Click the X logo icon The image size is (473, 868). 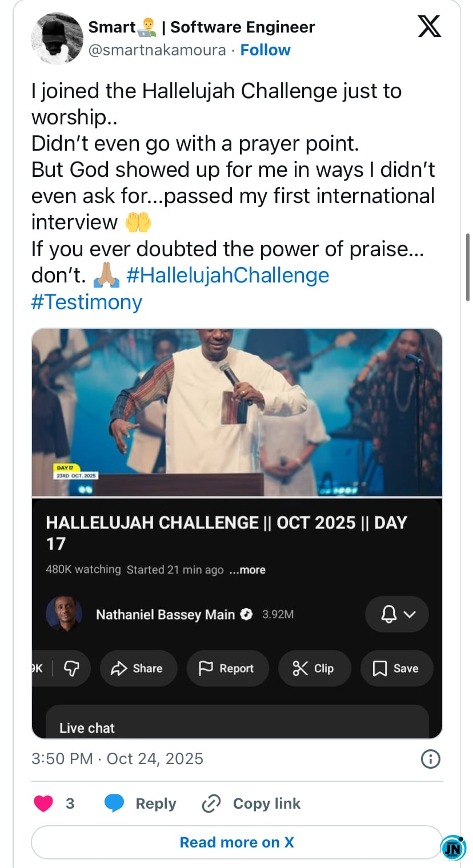[430, 26]
